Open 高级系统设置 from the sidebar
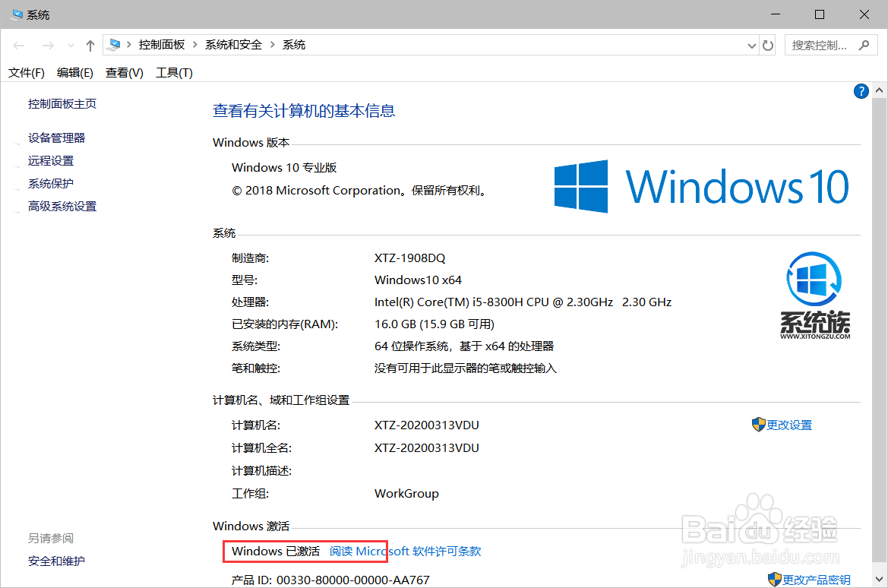This screenshot has height=588, width=888. [x=62, y=206]
